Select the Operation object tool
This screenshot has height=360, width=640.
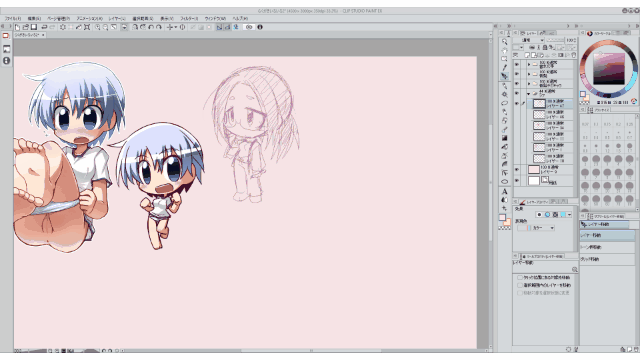pos(505,59)
